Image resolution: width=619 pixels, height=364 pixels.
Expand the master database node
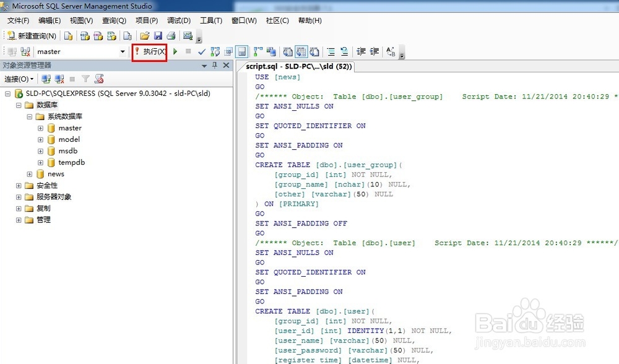pyautogui.click(x=41, y=128)
